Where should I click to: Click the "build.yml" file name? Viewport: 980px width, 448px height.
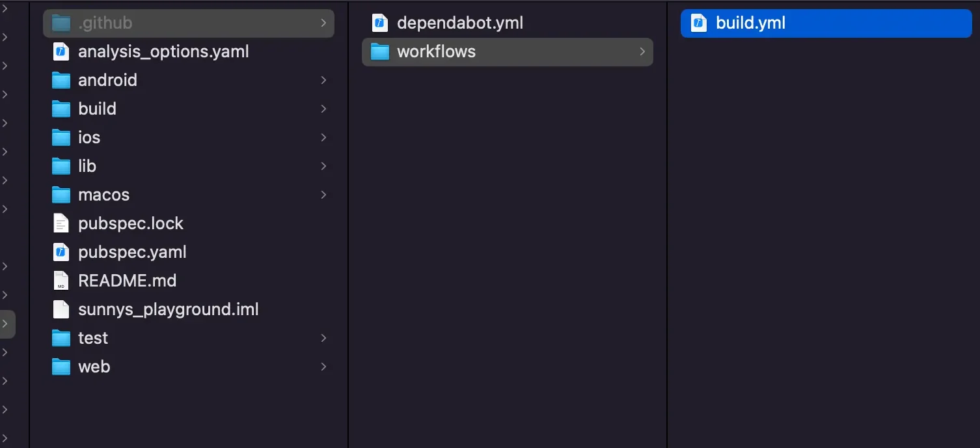[x=750, y=23]
